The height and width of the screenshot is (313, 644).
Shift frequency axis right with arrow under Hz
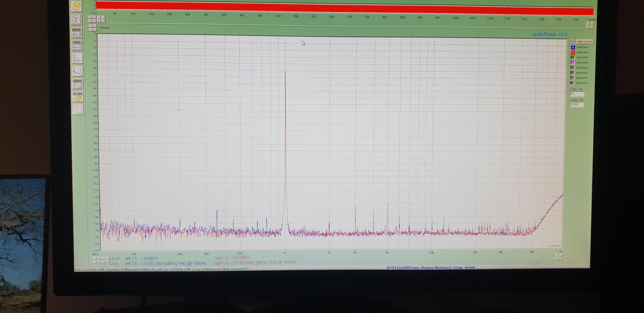(x=561, y=257)
